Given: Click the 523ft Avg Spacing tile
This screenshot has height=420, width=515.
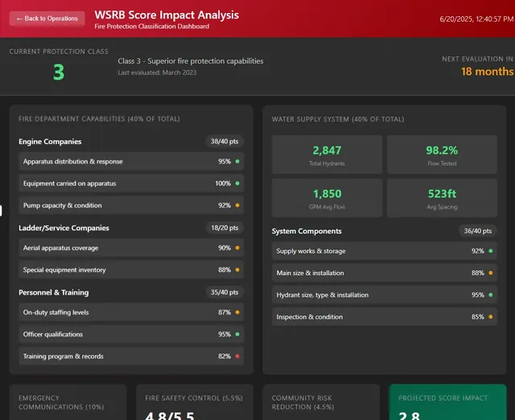Looking at the screenshot, I should click(442, 198).
